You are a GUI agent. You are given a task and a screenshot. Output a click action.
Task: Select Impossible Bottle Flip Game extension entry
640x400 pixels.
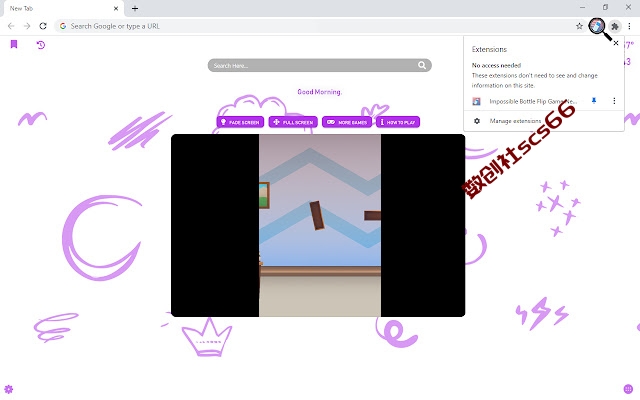coord(533,101)
